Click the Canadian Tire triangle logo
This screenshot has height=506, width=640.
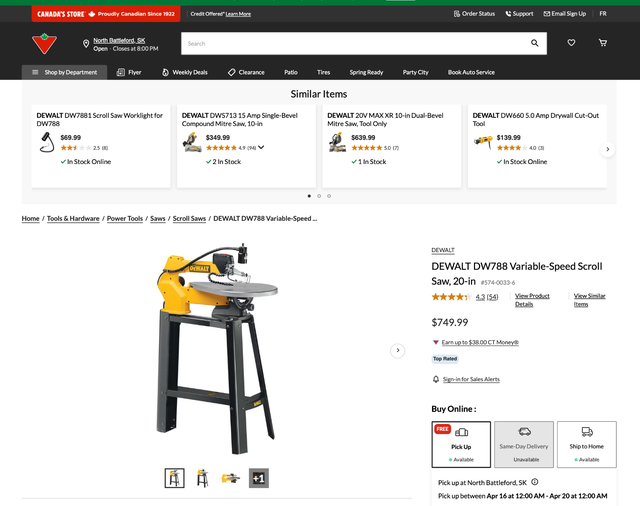pos(44,44)
